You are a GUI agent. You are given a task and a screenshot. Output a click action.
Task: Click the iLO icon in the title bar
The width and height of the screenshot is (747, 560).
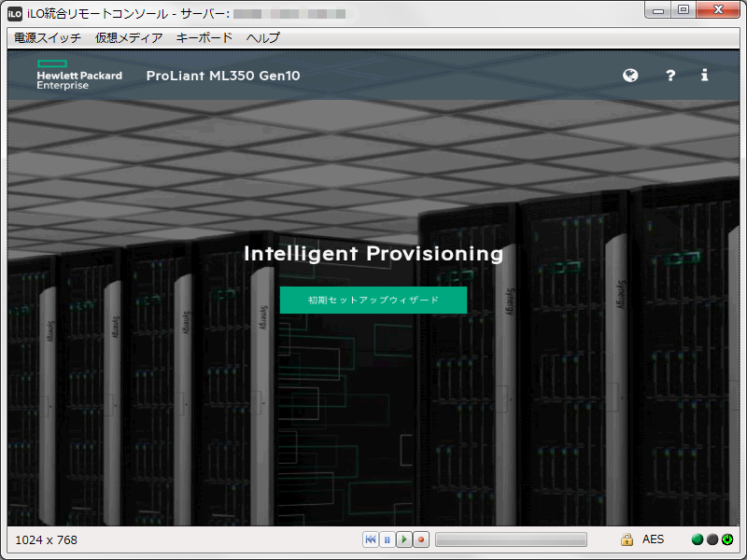(15, 14)
